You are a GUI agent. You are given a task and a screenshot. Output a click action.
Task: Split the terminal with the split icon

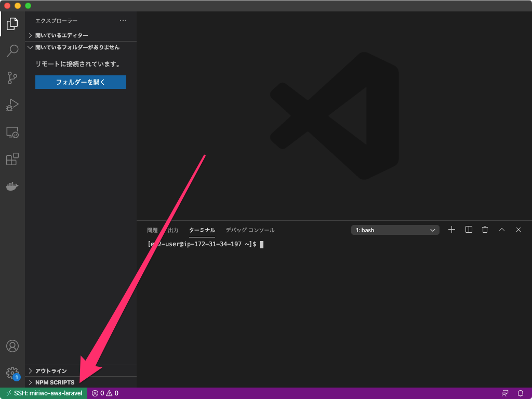pos(468,229)
